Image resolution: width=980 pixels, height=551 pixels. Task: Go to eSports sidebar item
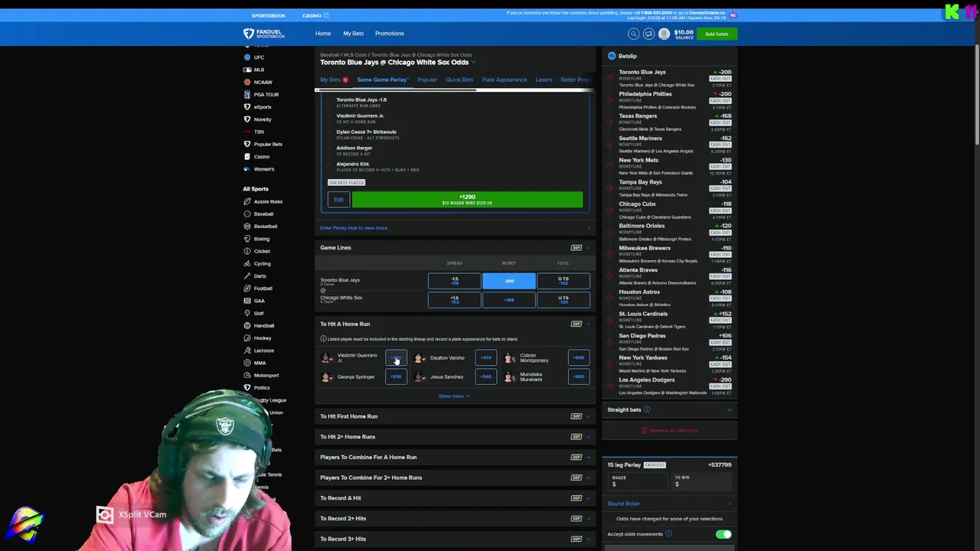coord(262,107)
